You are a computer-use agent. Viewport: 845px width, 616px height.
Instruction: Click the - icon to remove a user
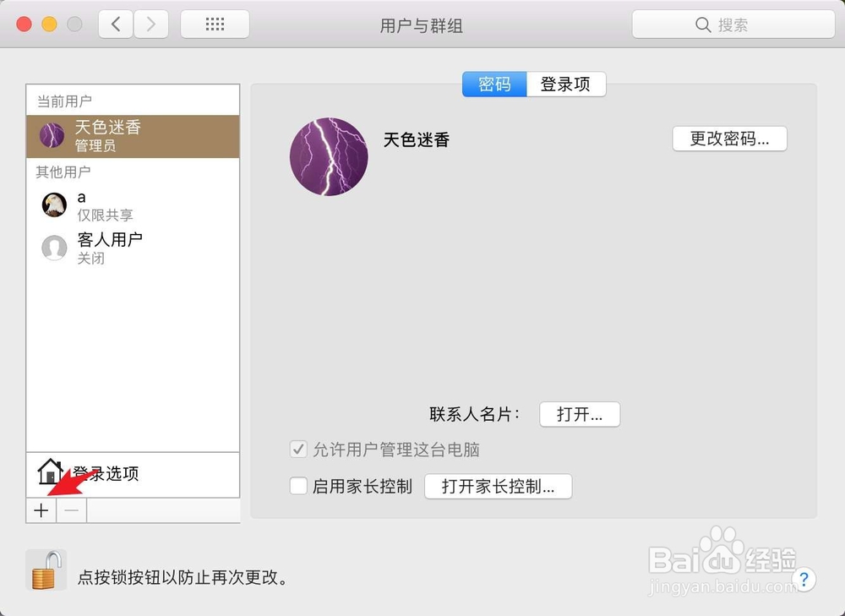pyautogui.click(x=71, y=510)
